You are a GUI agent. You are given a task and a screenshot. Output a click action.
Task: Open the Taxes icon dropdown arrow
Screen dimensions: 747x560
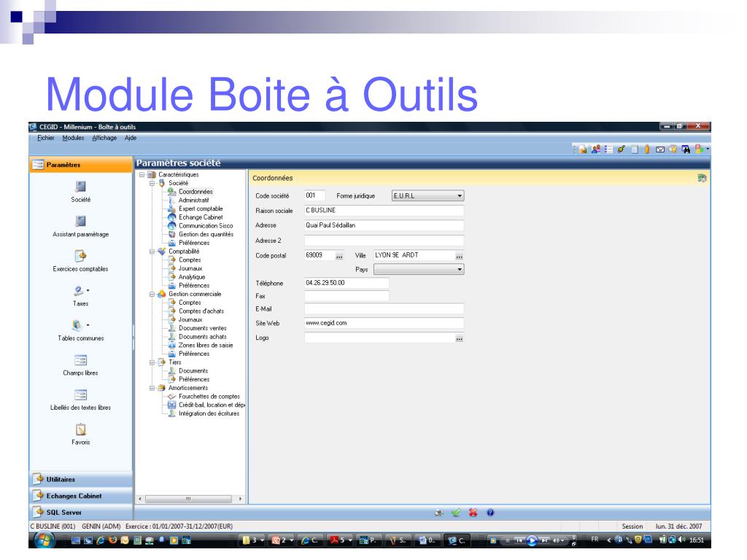pyautogui.click(x=88, y=290)
